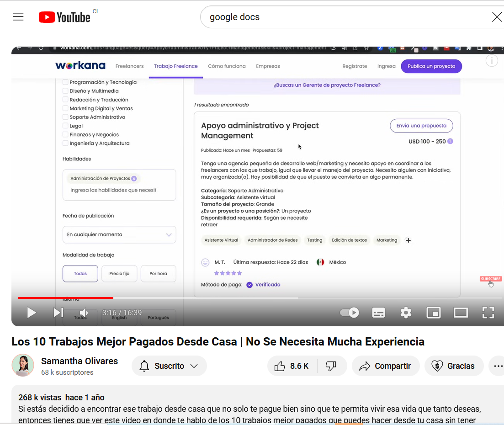Click the Verificado payment checkmark icon
504x425 pixels.
249,285
